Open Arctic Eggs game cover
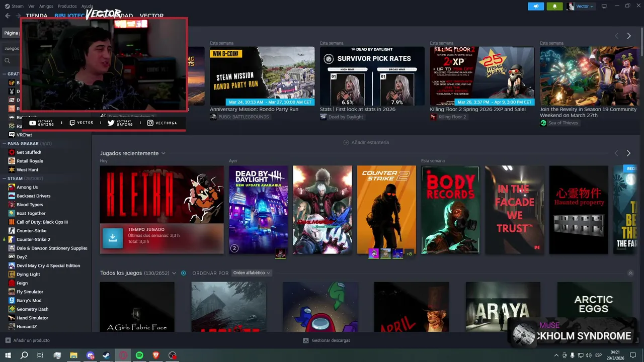644x362 pixels. point(594,306)
